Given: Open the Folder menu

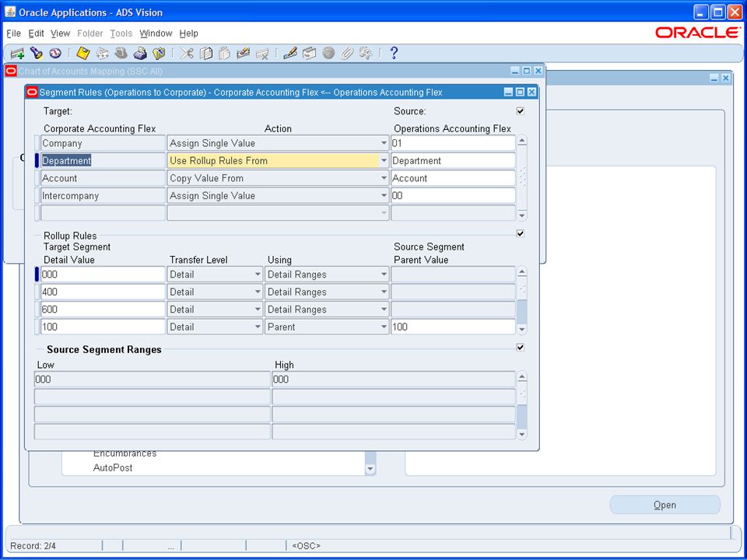Looking at the screenshot, I should pos(90,33).
